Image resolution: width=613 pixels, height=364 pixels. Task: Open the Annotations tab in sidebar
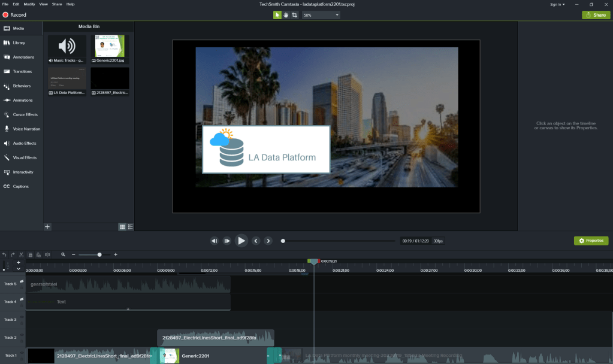[22, 57]
